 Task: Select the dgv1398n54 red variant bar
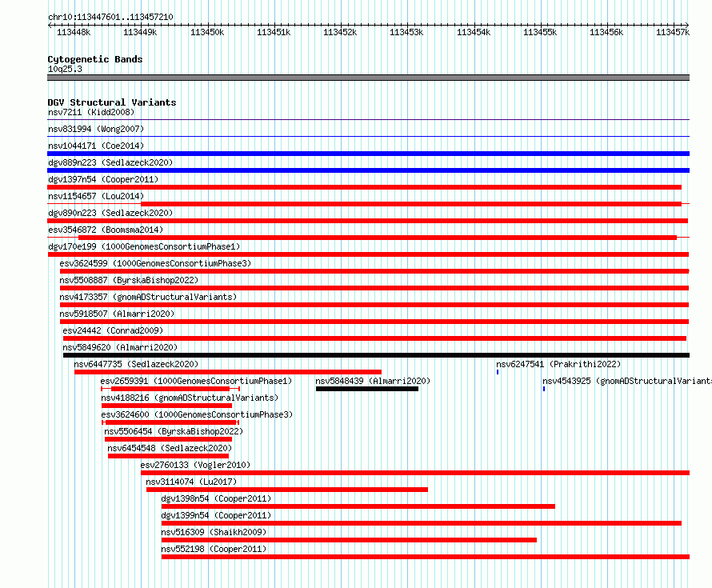tap(358, 506)
